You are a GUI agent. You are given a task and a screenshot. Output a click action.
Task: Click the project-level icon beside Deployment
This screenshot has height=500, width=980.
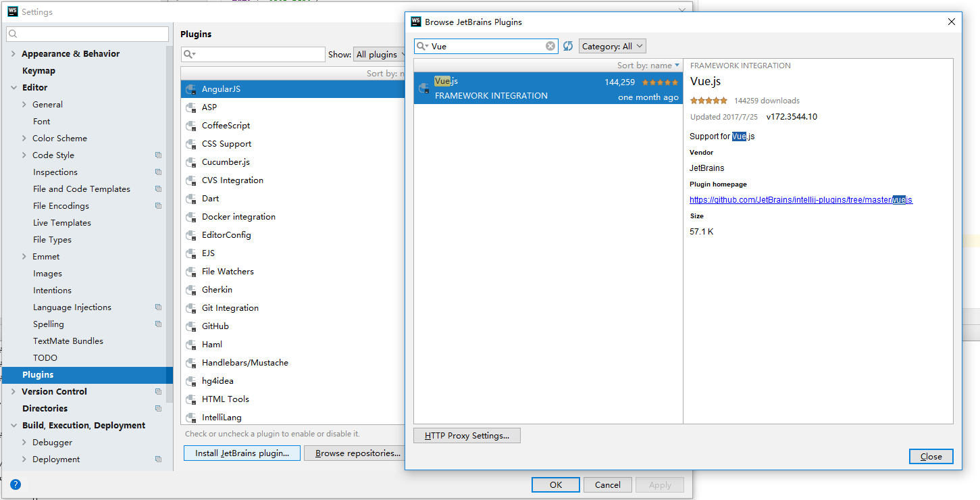(x=158, y=459)
